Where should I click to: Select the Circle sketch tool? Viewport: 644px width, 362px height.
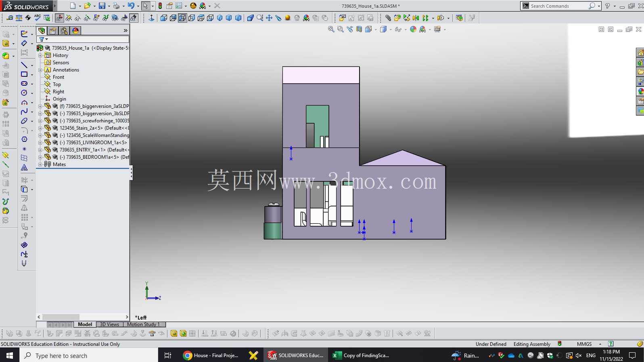click(24, 93)
